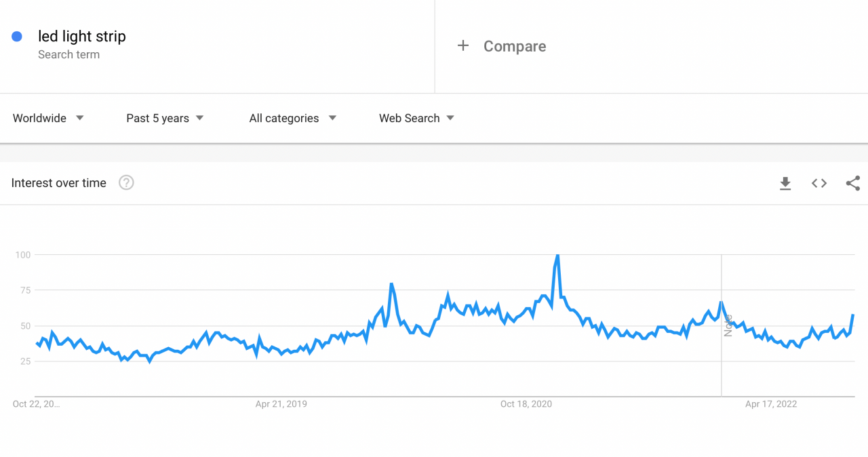This screenshot has width=868, height=457.
Task: Click the Oct 18, 2020 axis label
Action: [x=526, y=403]
